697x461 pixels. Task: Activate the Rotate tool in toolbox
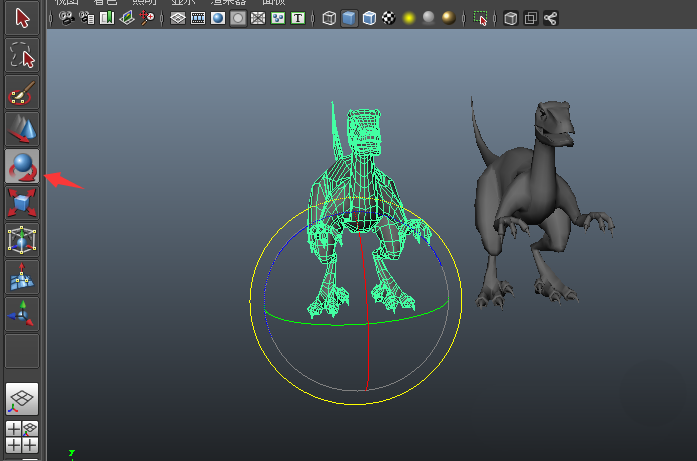pyautogui.click(x=22, y=167)
